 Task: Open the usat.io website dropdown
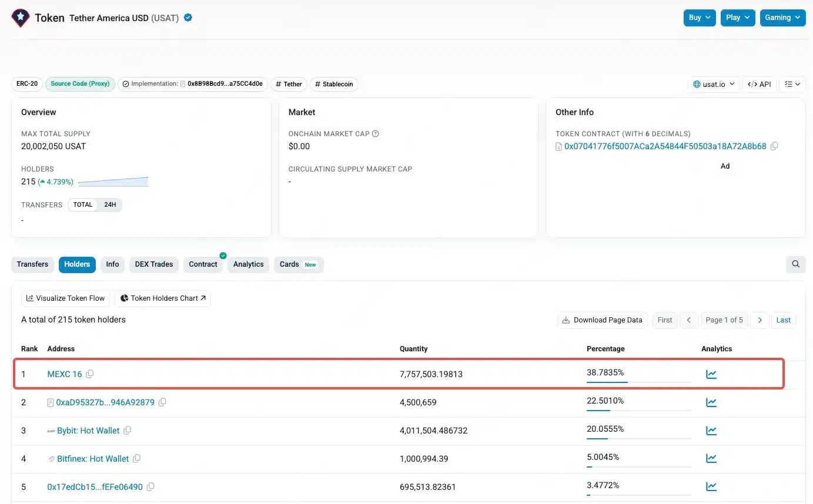point(713,84)
